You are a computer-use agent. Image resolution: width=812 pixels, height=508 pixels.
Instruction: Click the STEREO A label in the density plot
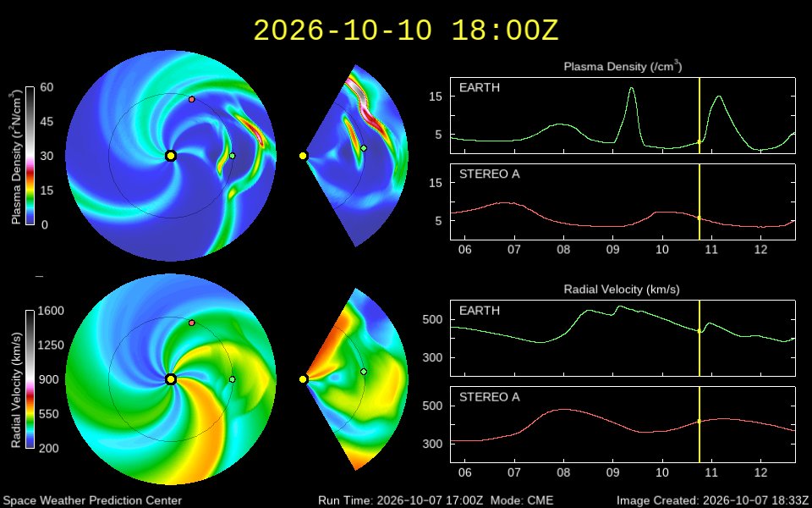pyautogui.click(x=490, y=174)
